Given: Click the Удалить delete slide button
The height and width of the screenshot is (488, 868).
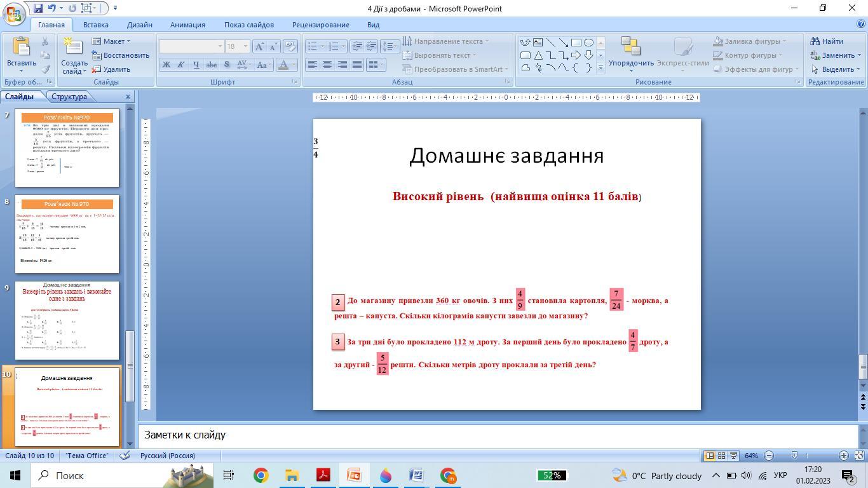Looking at the screenshot, I should (x=111, y=69).
